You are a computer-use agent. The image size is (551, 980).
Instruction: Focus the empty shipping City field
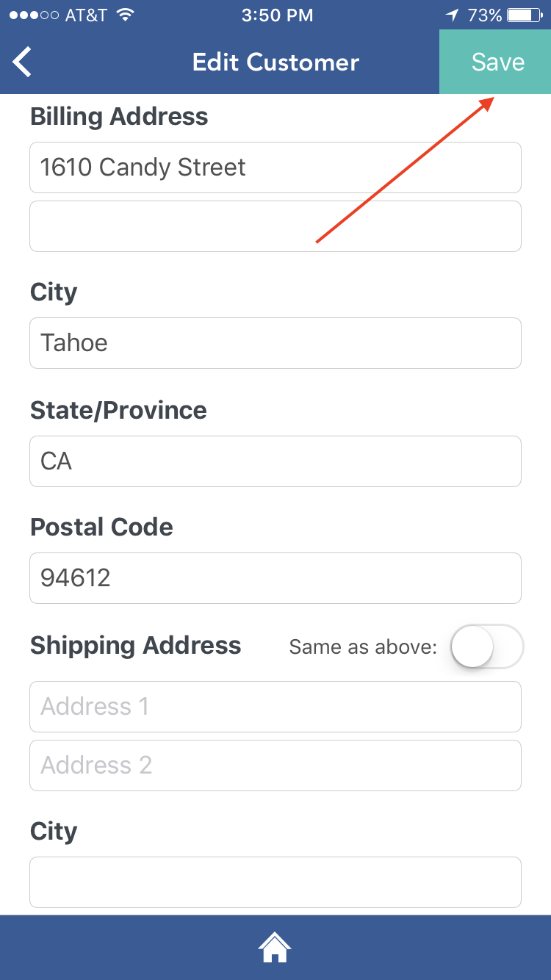(x=275, y=882)
